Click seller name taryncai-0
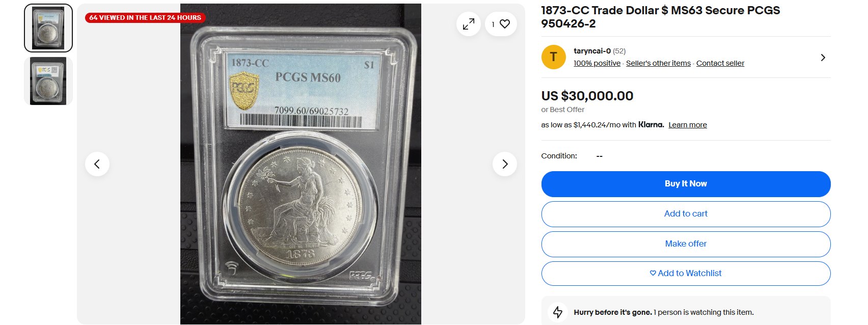This screenshot has width=868, height=325. 592,51
